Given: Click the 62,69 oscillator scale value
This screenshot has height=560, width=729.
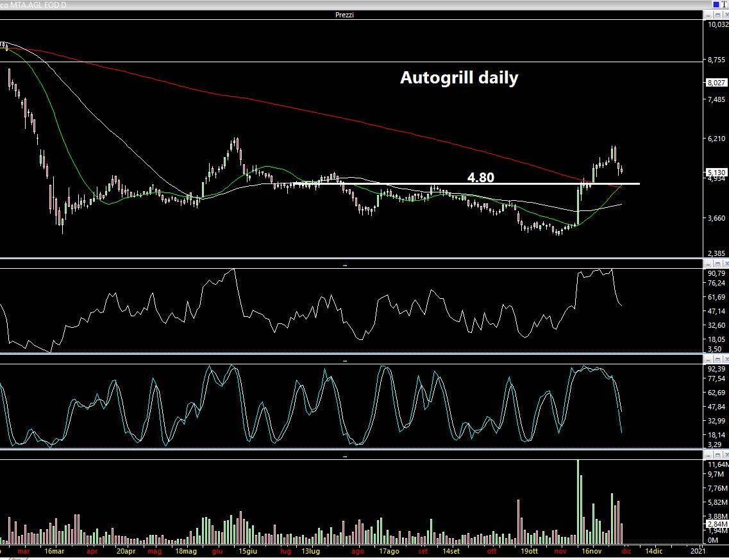Looking at the screenshot, I should tap(716, 393).
